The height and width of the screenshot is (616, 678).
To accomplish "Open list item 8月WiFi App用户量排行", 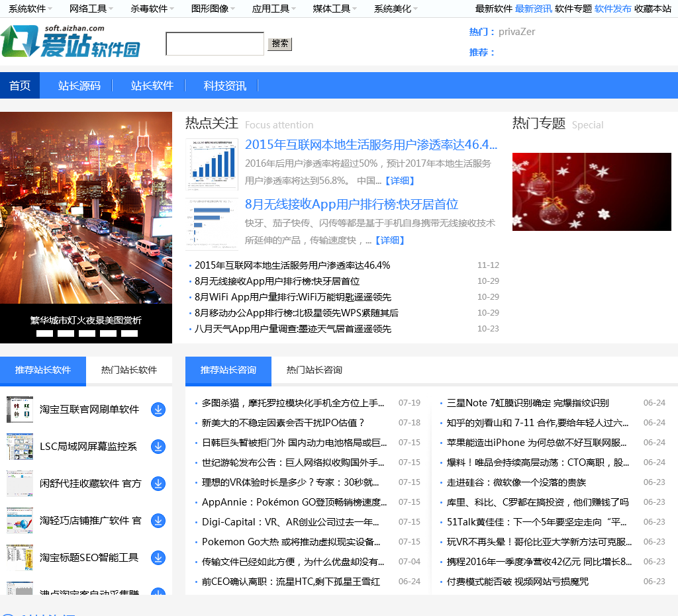I will tap(293, 297).
